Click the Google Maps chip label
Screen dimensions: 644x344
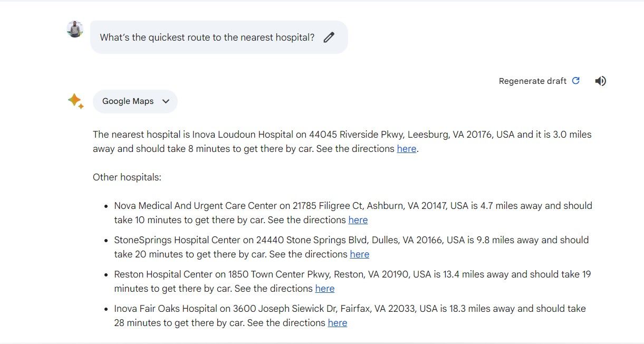[x=128, y=101]
